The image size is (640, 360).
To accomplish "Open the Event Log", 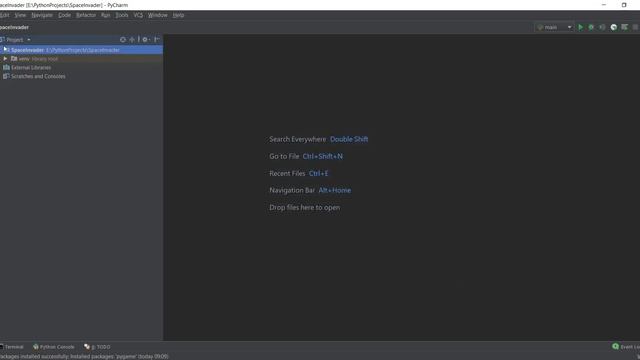I will pyautogui.click(x=626, y=347).
